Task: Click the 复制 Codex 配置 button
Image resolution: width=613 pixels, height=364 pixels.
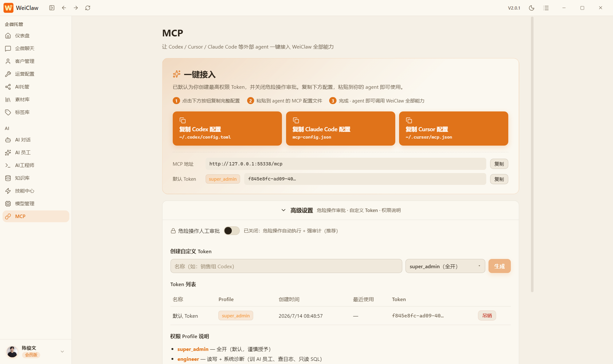Action: point(227,128)
